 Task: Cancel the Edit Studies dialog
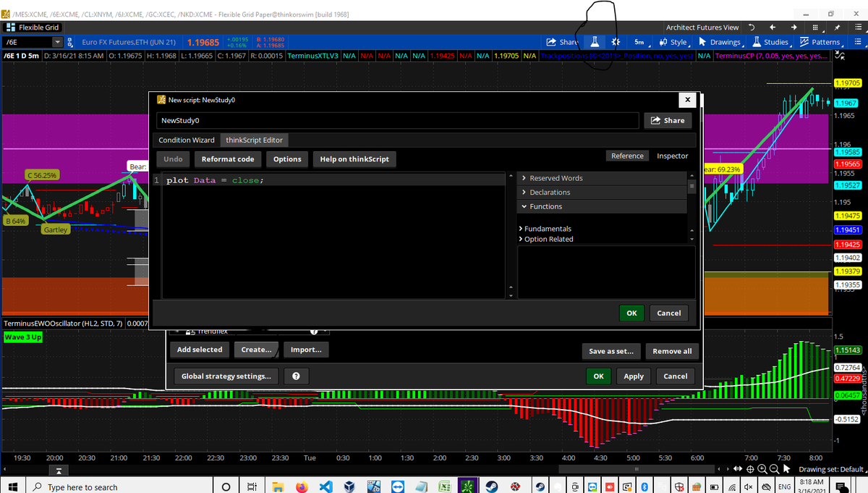pos(676,376)
